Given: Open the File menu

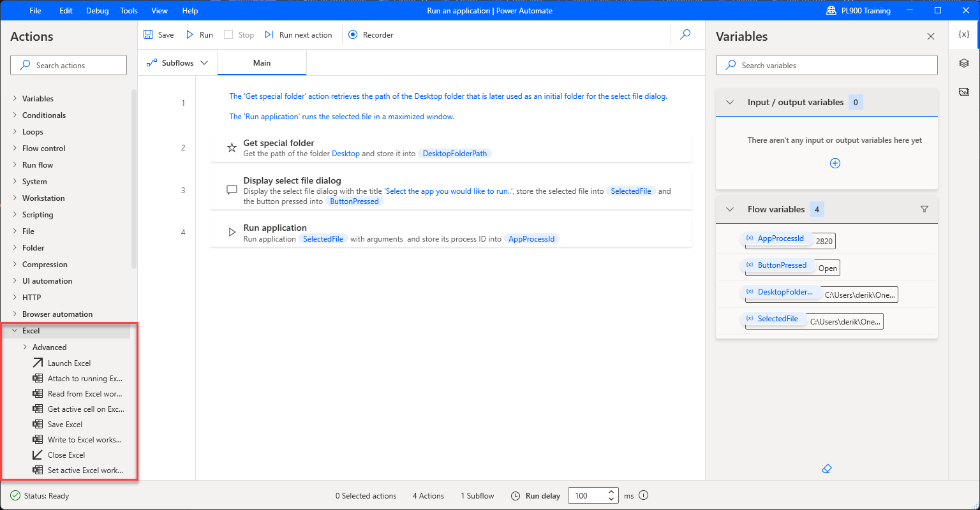Looking at the screenshot, I should (x=35, y=11).
